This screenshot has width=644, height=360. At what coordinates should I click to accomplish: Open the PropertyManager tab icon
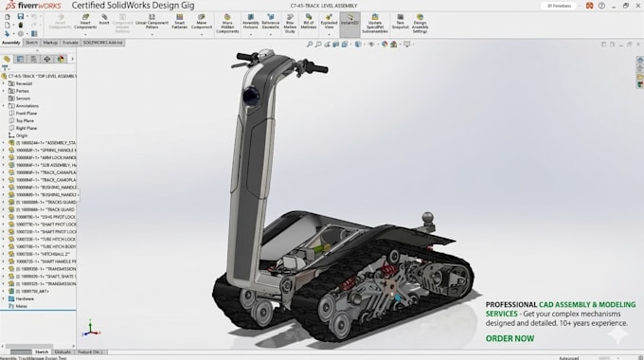(x=20, y=59)
